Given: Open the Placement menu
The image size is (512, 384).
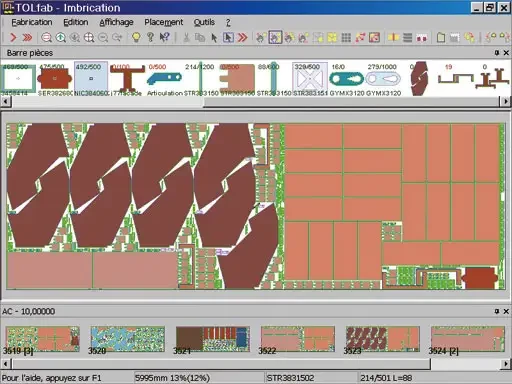Looking at the screenshot, I should click(x=164, y=22).
